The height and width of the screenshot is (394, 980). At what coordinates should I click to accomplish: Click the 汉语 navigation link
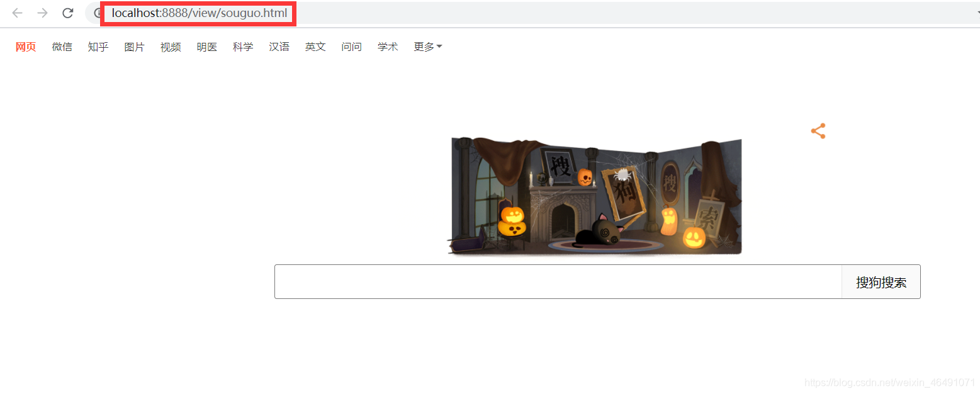point(279,47)
